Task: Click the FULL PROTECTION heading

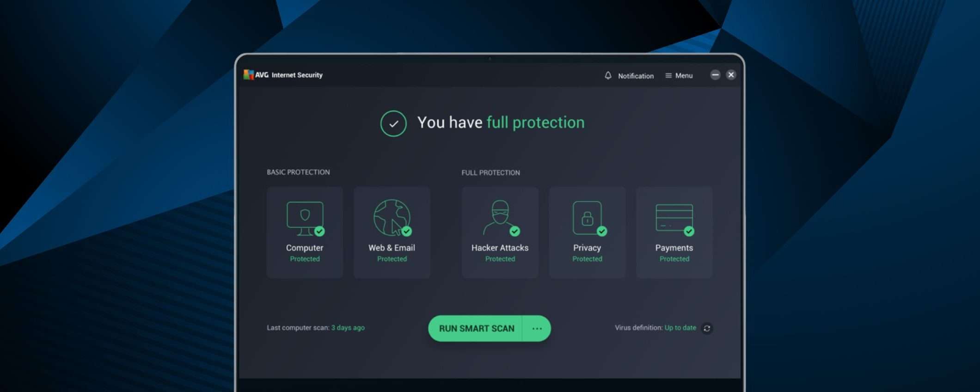Action: tap(490, 172)
